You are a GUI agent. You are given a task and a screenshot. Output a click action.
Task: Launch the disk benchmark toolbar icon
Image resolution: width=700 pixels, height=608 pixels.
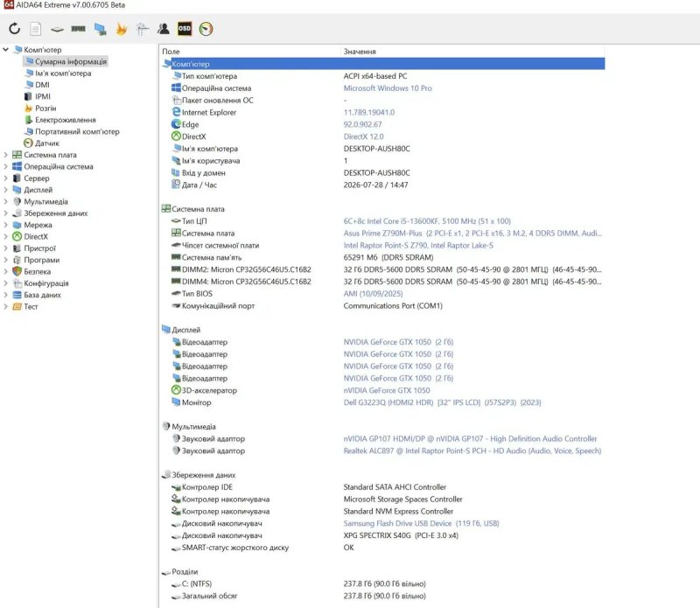(57, 30)
